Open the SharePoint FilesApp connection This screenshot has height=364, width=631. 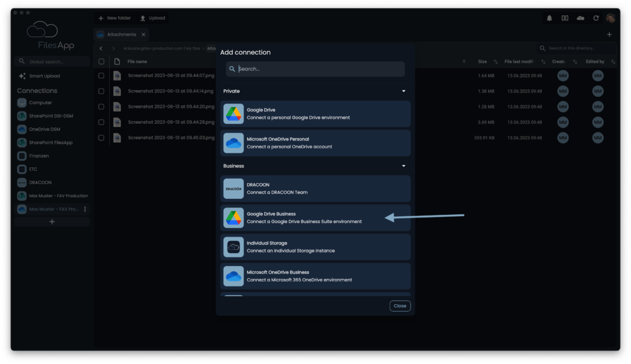(45, 142)
